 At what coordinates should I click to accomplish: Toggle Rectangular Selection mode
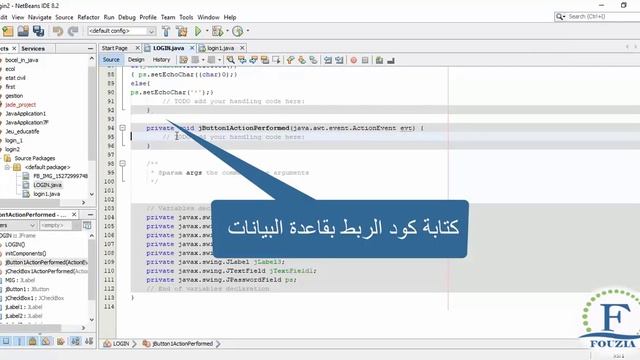[x=276, y=60]
